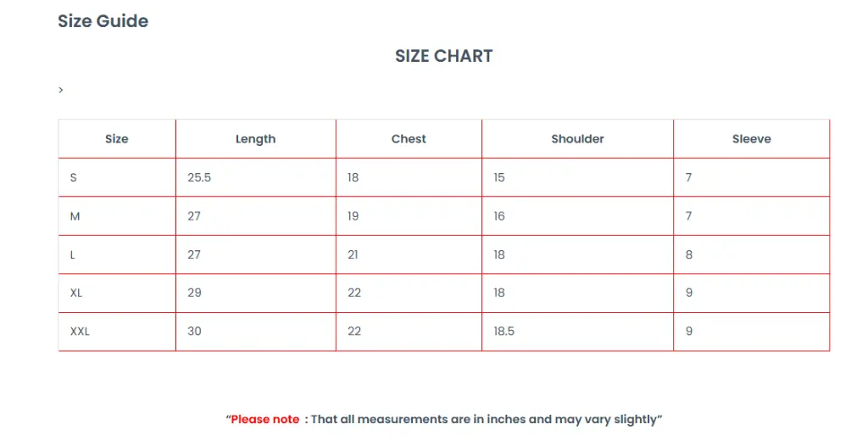The height and width of the screenshot is (441, 868).
Task: Click the red Please note text
Action: click(264, 420)
